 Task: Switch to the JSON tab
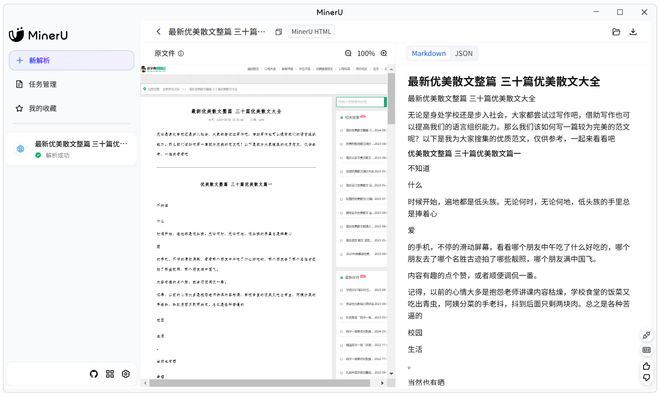pyautogui.click(x=463, y=53)
